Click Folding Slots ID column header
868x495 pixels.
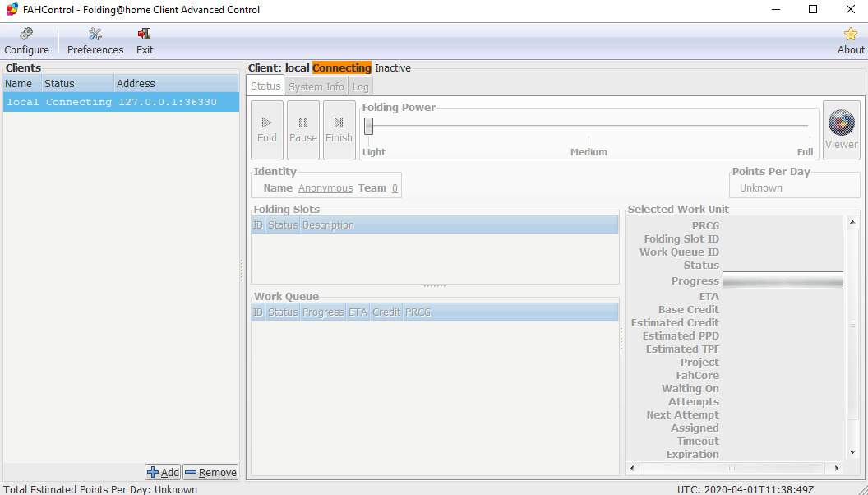pos(258,225)
